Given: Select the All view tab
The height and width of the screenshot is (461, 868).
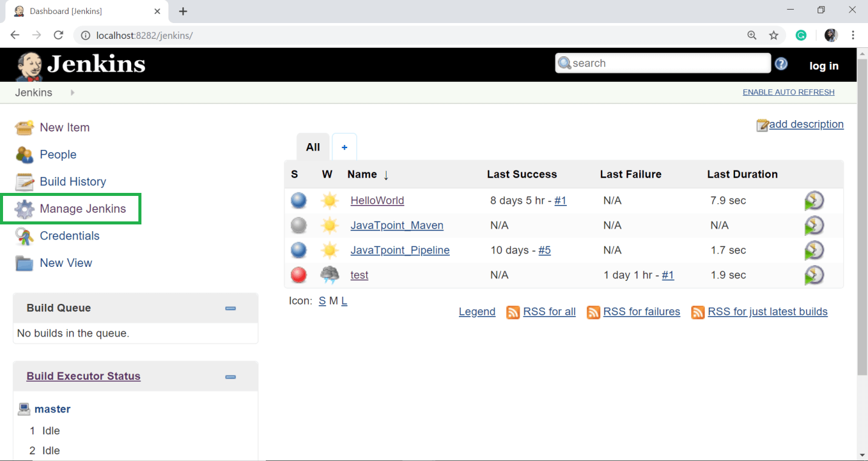Looking at the screenshot, I should click(x=313, y=147).
